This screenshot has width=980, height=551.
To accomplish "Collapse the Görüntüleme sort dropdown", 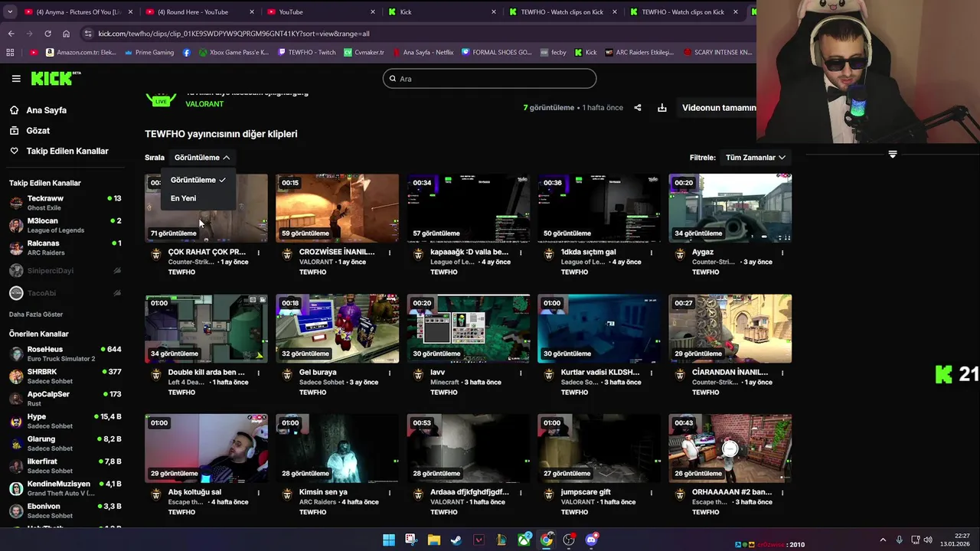I will pos(202,158).
